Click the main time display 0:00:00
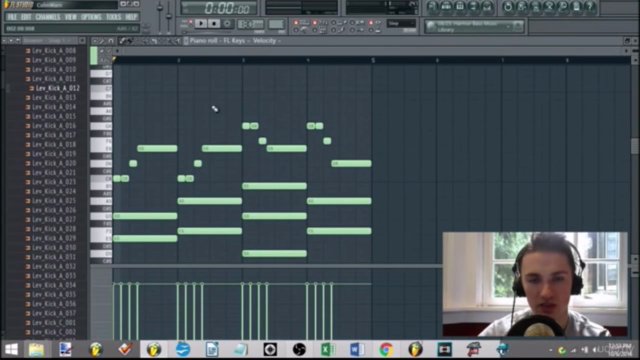The image size is (640, 360). coord(220,8)
